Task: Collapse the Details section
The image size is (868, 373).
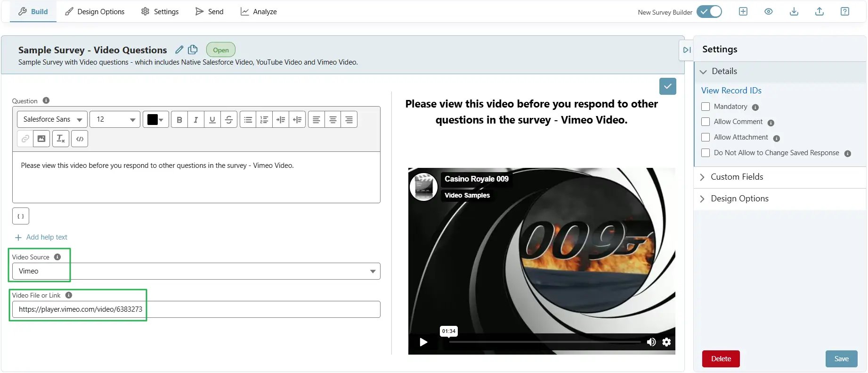Action: (780, 72)
